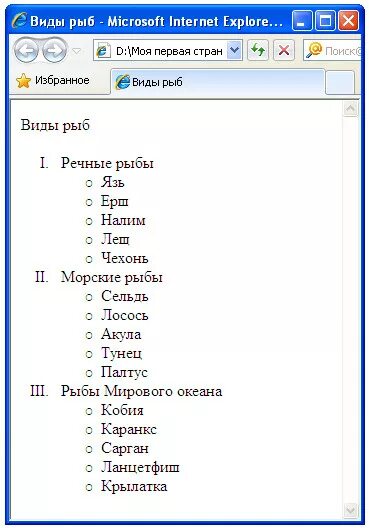Click the Refresh page icon
Image resolution: width=369 pixels, height=528 pixels.
point(258,50)
